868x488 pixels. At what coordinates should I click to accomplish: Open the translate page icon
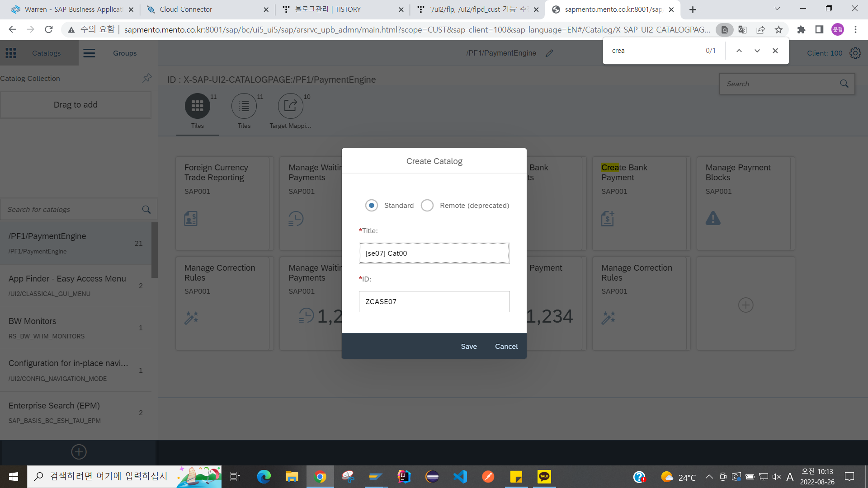pyautogui.click(x=742, y=29)
